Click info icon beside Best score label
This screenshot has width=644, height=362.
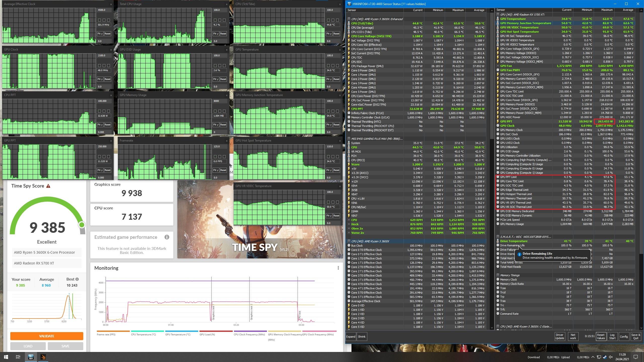click(x=77, y=279)
